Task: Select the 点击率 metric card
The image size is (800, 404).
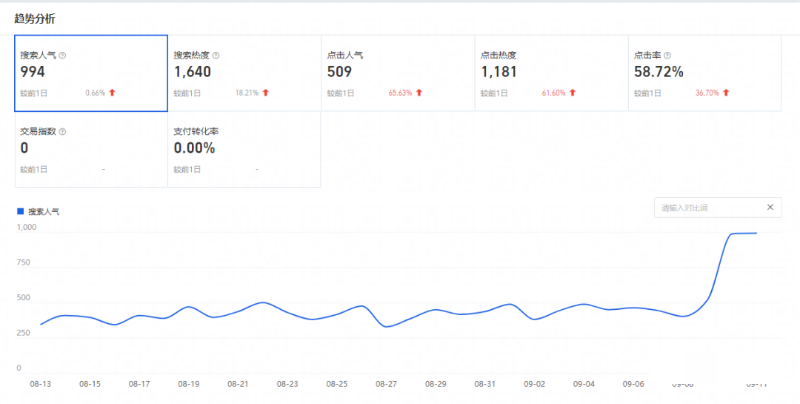Action: coord(704,73)
